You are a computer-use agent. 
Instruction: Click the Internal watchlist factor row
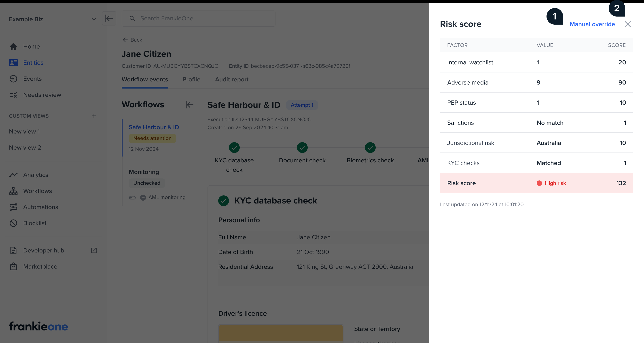click(536, 63)
